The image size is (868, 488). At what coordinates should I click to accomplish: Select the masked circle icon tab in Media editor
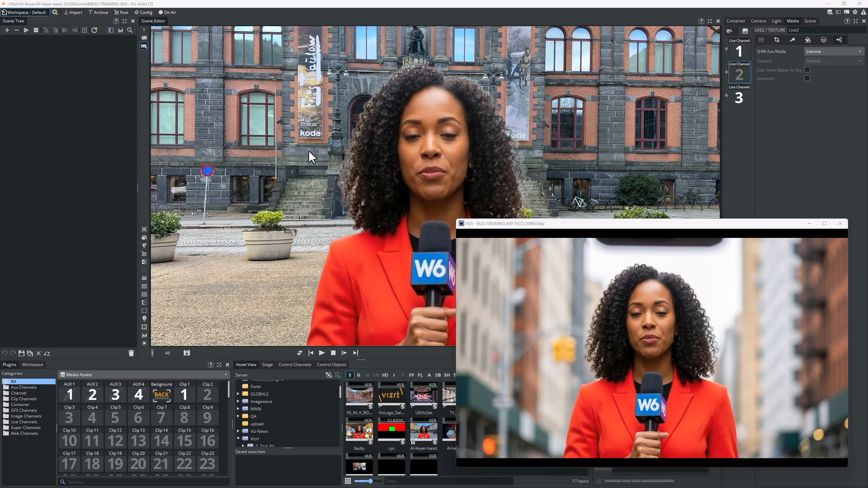click(824, 40)
